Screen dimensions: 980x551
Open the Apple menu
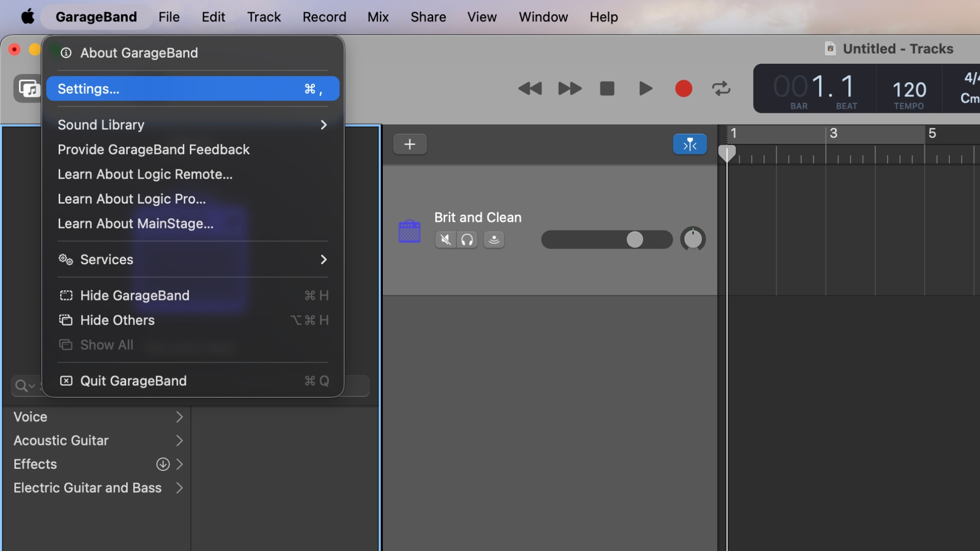(x=28, y=17)
